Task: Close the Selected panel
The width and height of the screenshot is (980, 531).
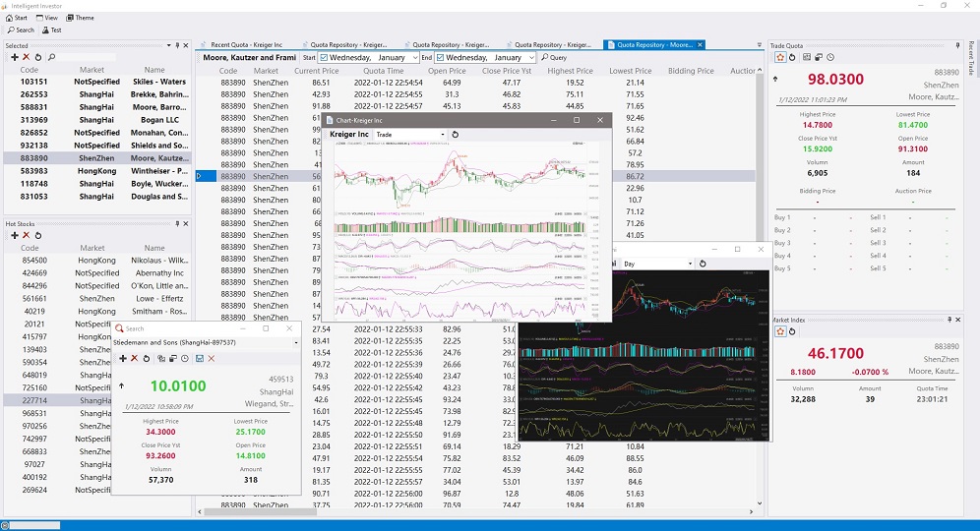Action: click(x=186, y=45)
